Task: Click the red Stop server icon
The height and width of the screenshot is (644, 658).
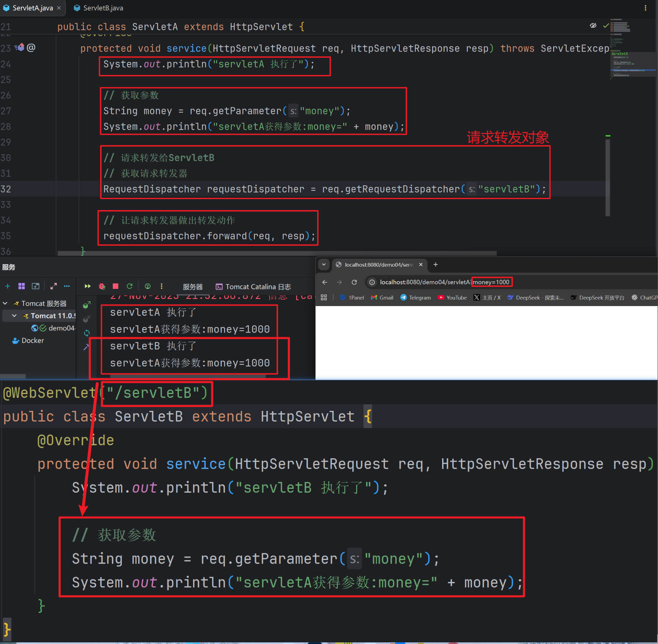Action: coord(116,286)
